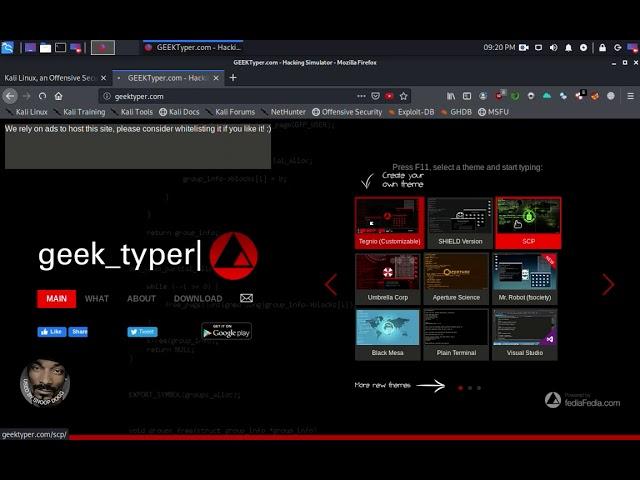Screen dimensions: 640x480
Task: Toggle the Firefox sidebar icon
Action: [467, 96]
